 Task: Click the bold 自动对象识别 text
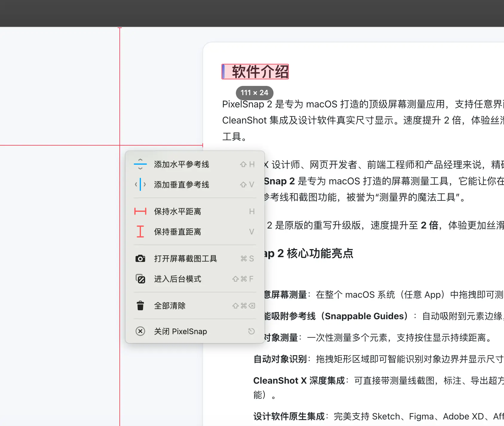(x=280, y=359)
